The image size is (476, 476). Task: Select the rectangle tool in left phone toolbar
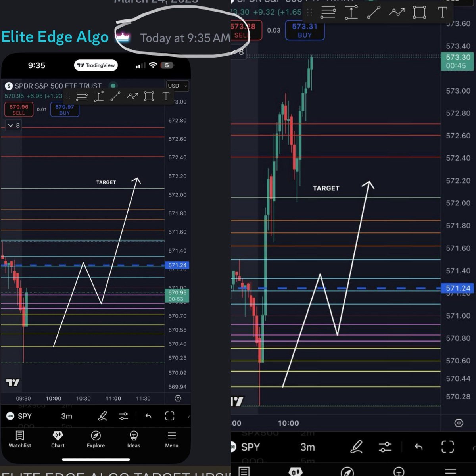[149, 96]
